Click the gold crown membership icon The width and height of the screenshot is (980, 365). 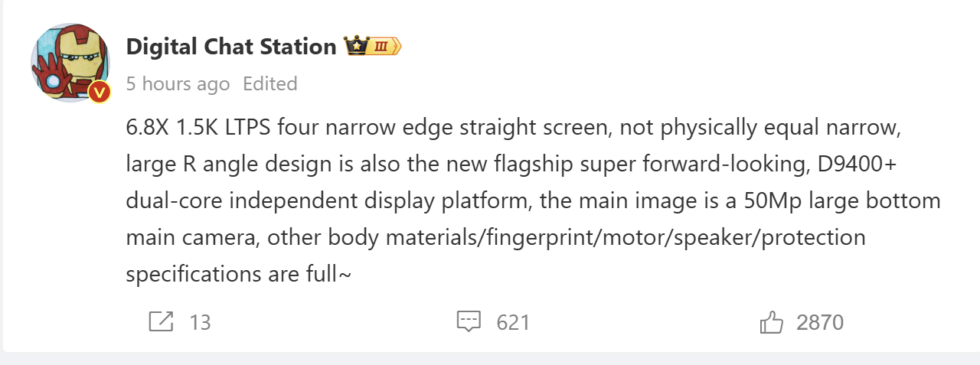click(x=355, y=46)
